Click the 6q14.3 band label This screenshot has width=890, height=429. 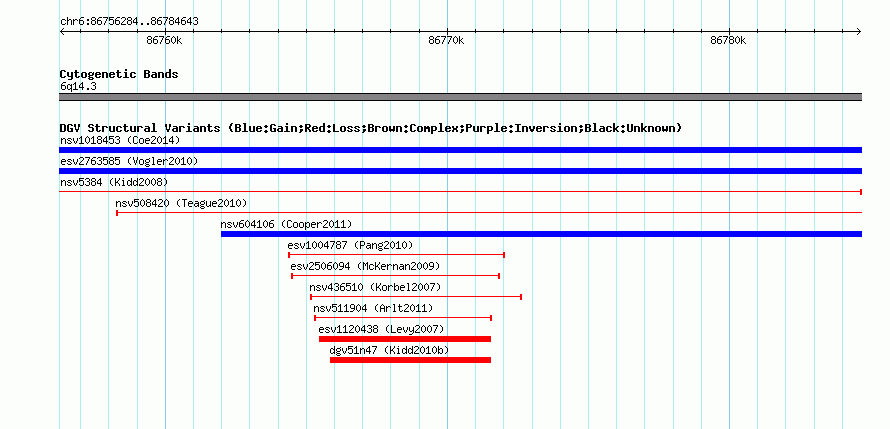(78, 87)
